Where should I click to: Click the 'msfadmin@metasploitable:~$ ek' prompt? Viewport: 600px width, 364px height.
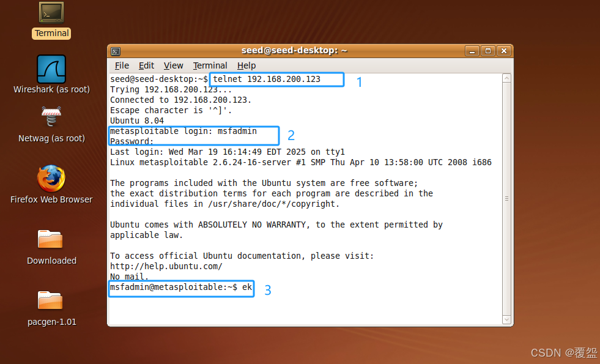181,287
